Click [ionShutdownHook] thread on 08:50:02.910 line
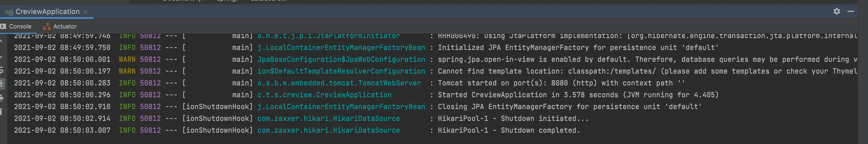This screenshot has width=868, height=144. (217, 107)
